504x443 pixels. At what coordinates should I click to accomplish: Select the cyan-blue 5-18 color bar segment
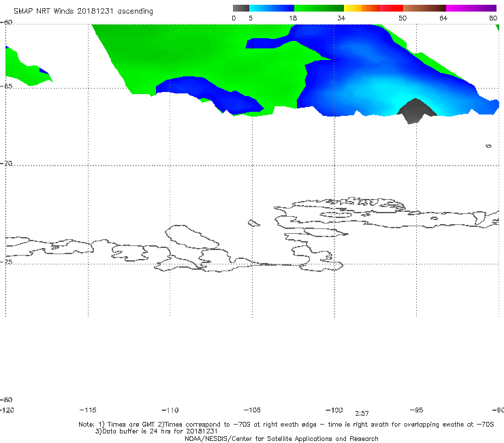272,8
